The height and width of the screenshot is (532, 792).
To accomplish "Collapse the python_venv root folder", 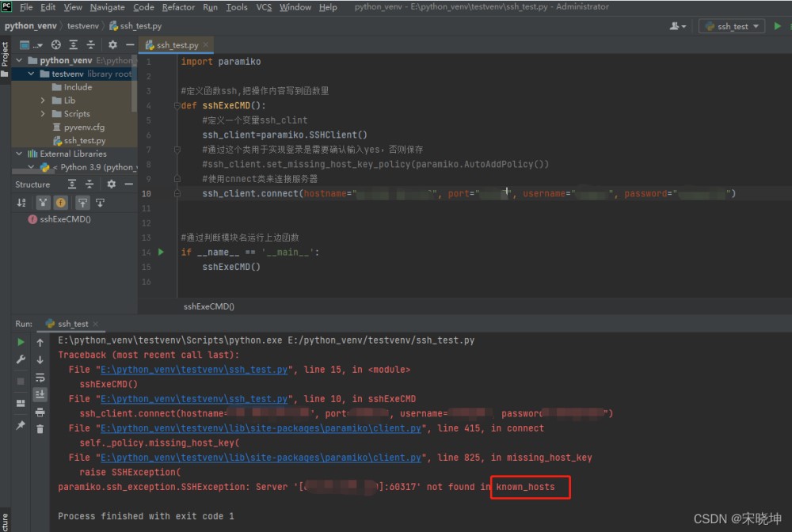I will [x=20, y=60].
